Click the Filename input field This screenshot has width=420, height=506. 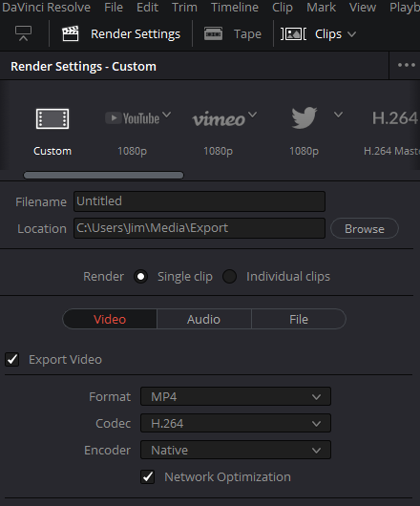coord(199,201)
